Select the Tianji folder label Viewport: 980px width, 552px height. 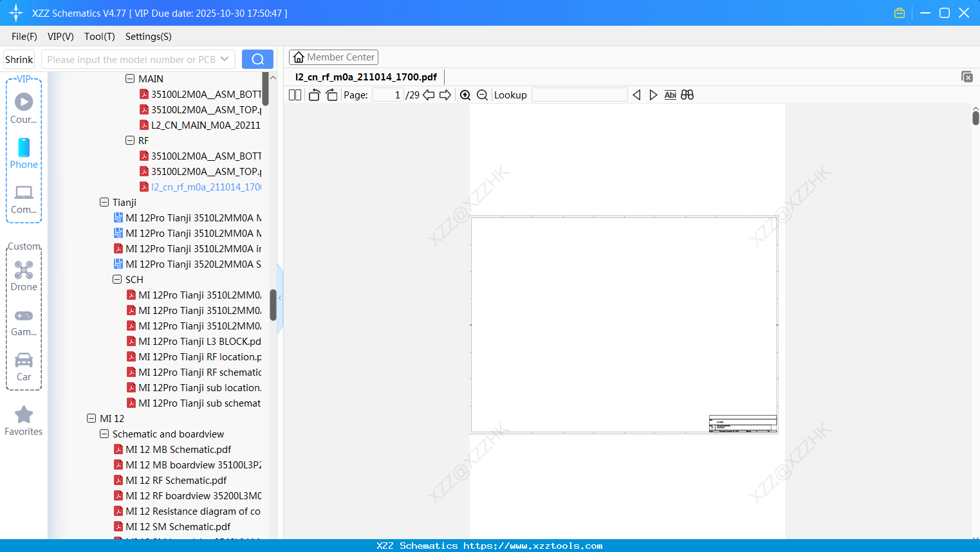coord(124,202)
